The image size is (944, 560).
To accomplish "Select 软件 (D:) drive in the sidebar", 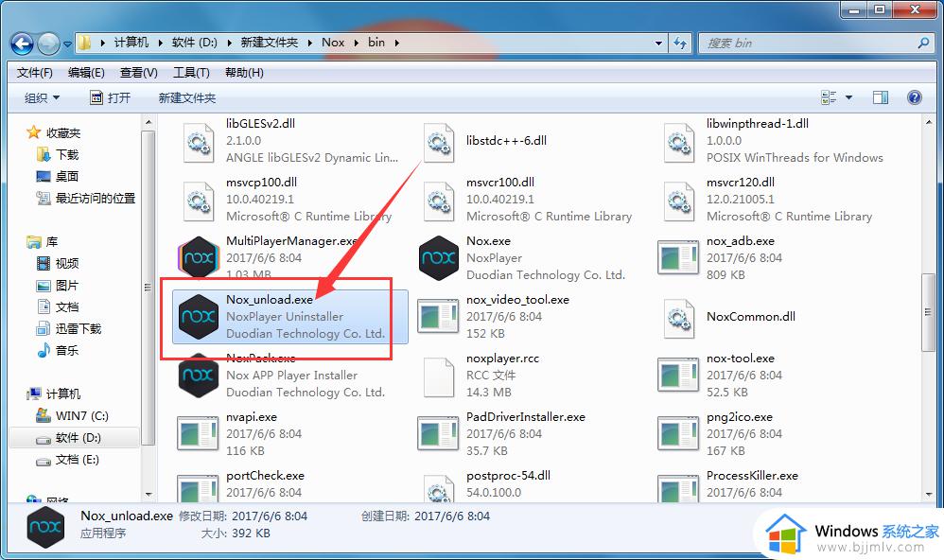I will (x=79, y=438).
